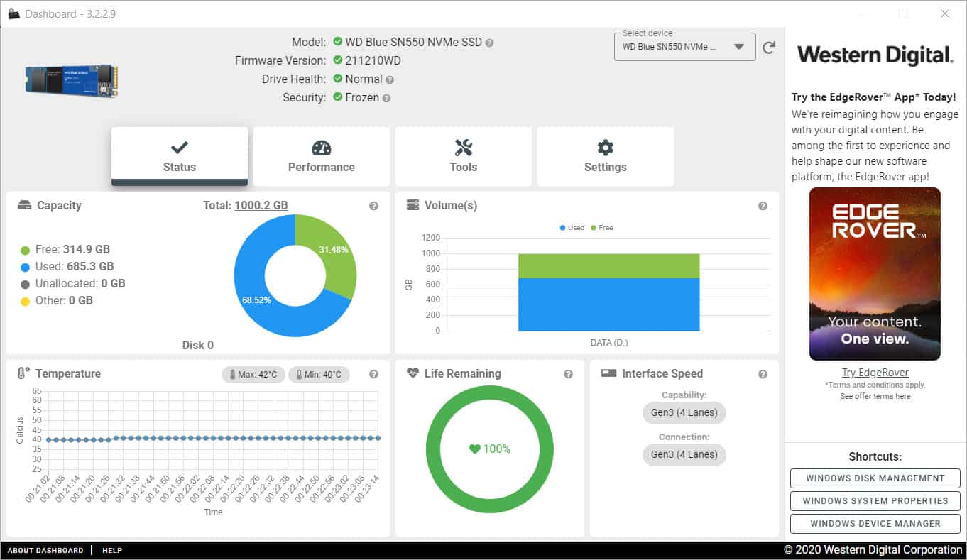Image resolution: width=967 pixels, height=560 pixels.
Task: Open help icon next to Model name
Action: [x=489, y=43]
